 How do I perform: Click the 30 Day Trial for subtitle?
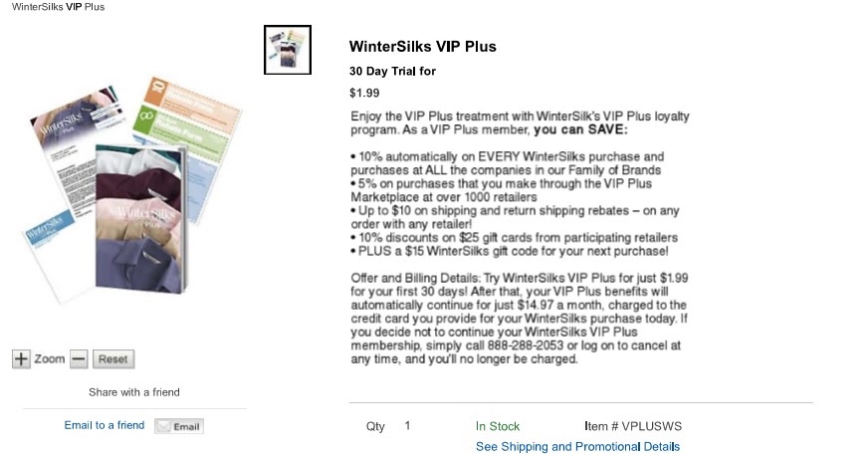tap(392, 72)
